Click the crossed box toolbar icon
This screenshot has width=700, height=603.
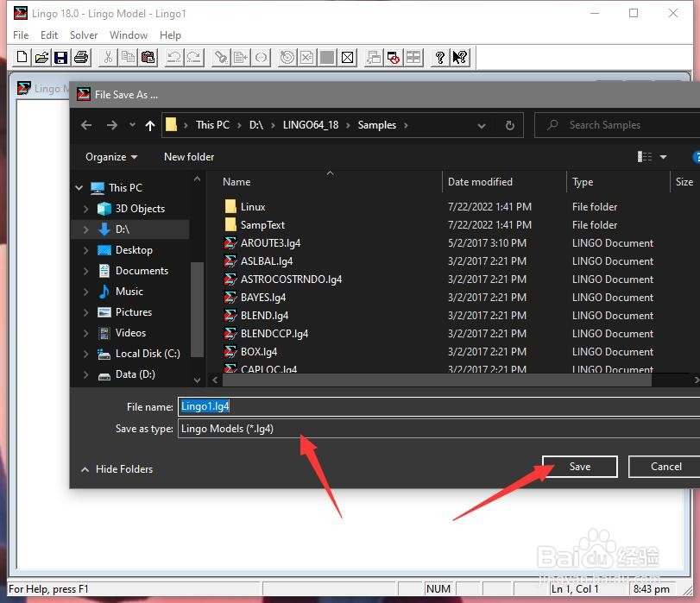347,57
